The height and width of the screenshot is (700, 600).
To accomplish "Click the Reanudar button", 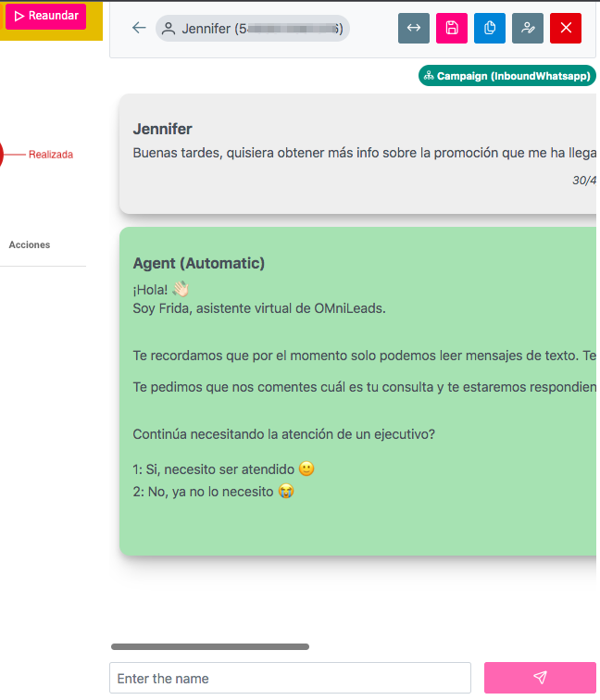I will click(x=45, y=16).
